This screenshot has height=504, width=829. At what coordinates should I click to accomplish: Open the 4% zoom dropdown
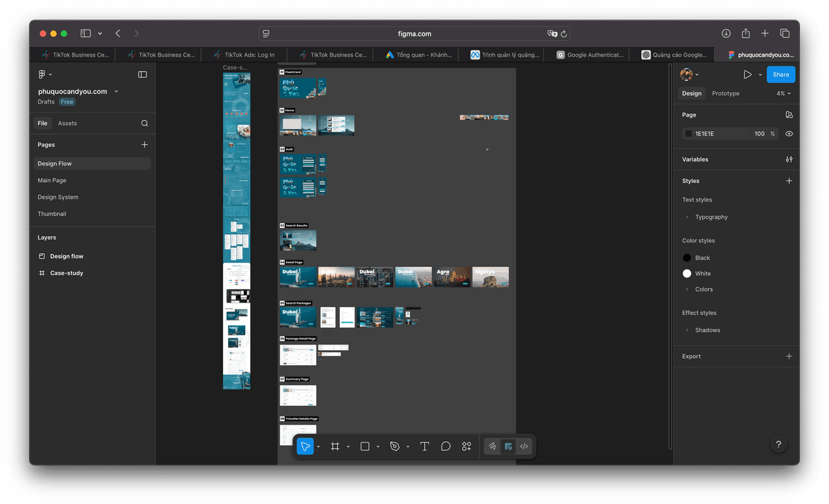[x=783, y=94]
